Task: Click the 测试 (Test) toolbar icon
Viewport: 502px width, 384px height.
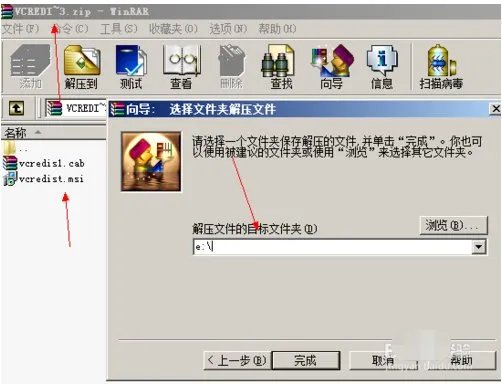Action: [131, 66]
